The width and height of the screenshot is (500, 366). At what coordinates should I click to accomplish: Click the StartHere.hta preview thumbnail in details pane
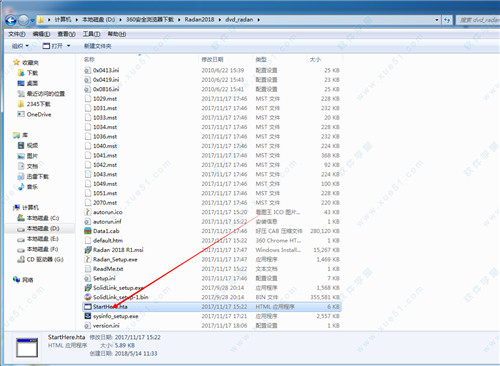click(x=27, y=348)
